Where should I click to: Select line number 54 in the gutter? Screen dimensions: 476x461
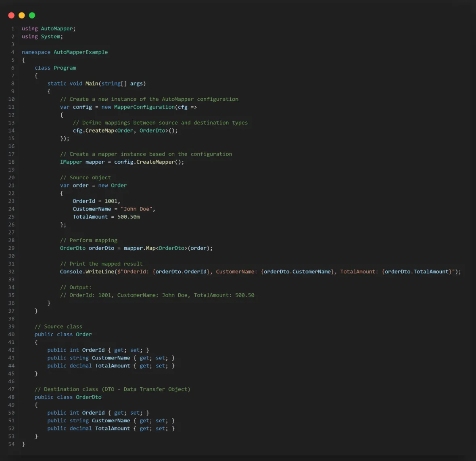click(11, 444)
